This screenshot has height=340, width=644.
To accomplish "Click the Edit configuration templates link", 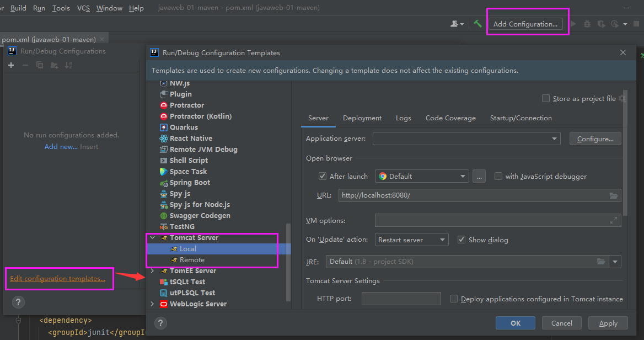I will pos(57,278).
